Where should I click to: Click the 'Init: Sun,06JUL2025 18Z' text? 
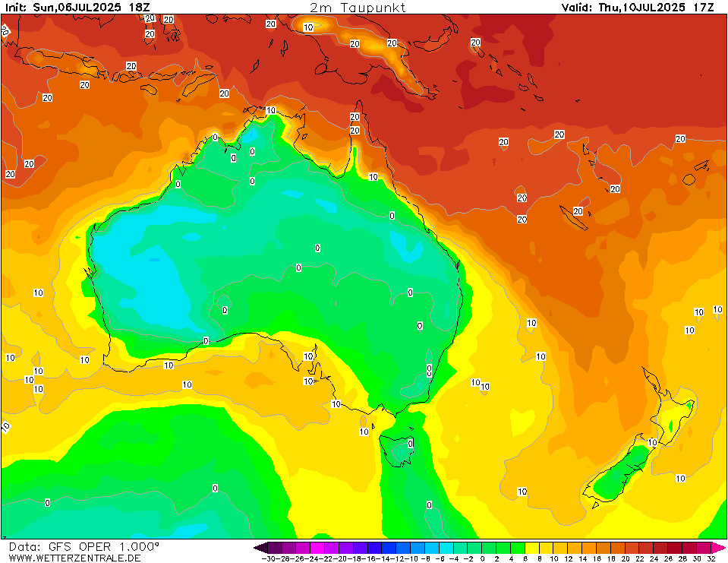[x=77, y=7]
